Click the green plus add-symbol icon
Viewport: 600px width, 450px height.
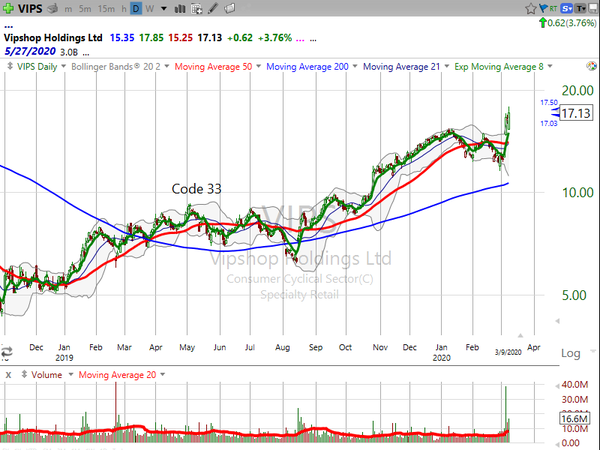pos(8,8)
